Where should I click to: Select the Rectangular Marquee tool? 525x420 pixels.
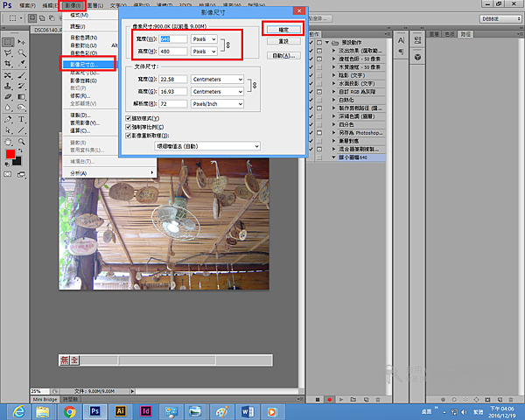(9, 42)
